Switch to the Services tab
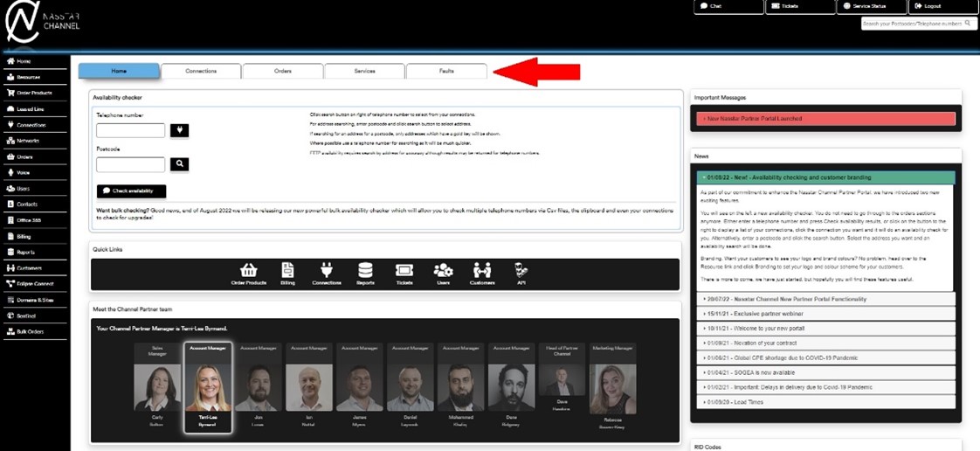Image resolution: width=980 pixels, height=451 pixels. tap(364, 72)
